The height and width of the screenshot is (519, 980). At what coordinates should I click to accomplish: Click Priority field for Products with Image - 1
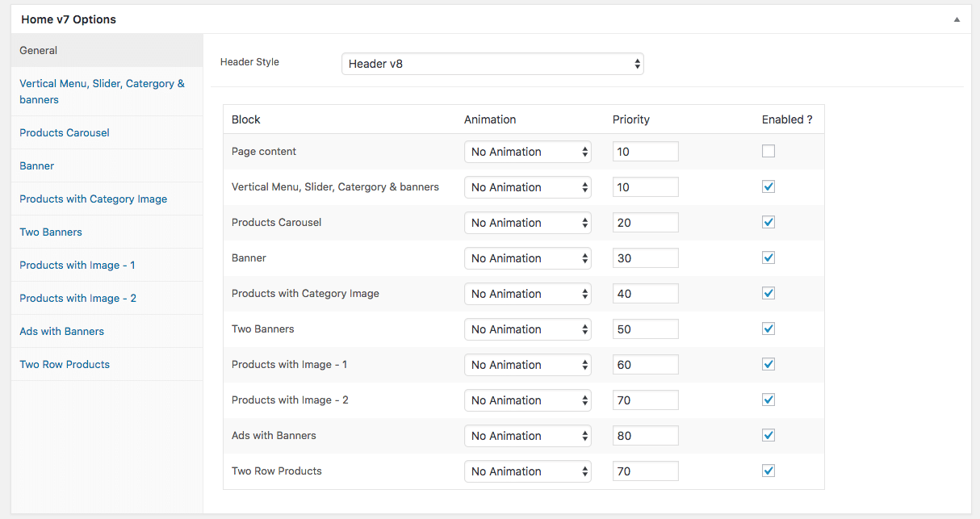[x=646, y=365]
